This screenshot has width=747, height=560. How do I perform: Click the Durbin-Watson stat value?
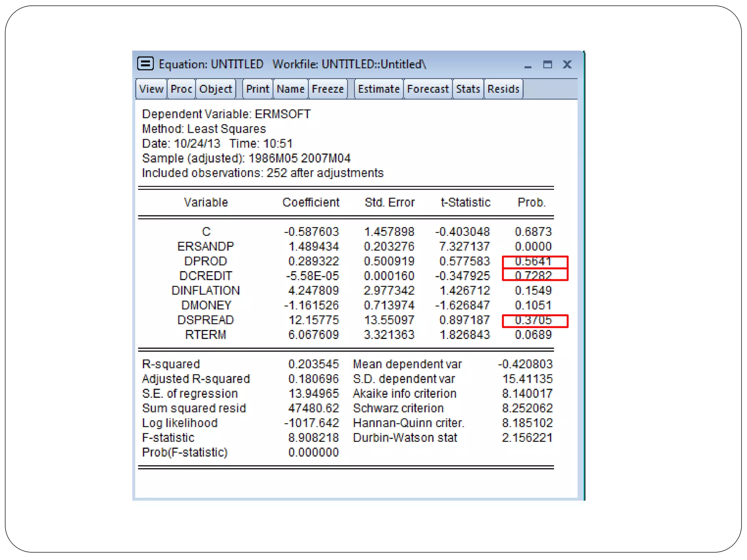coord(527,437)
